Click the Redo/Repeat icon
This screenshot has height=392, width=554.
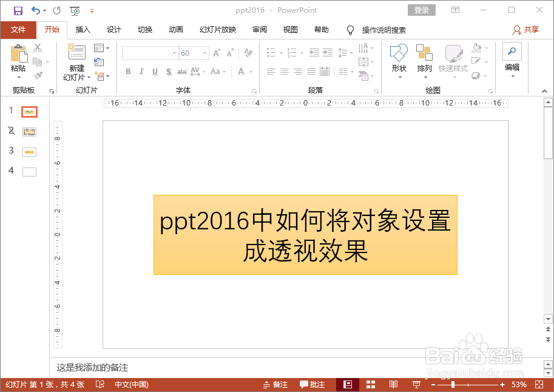(57, 10)
